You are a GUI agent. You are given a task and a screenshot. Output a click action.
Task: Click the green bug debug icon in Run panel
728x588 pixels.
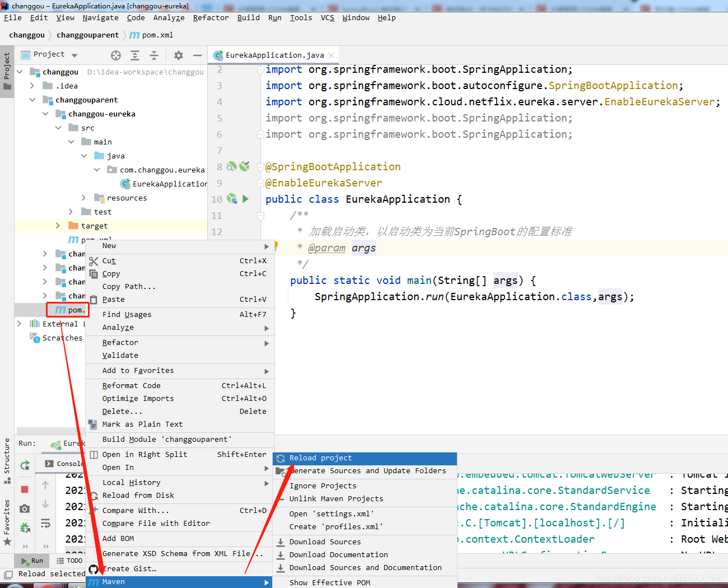coord(25,527)
